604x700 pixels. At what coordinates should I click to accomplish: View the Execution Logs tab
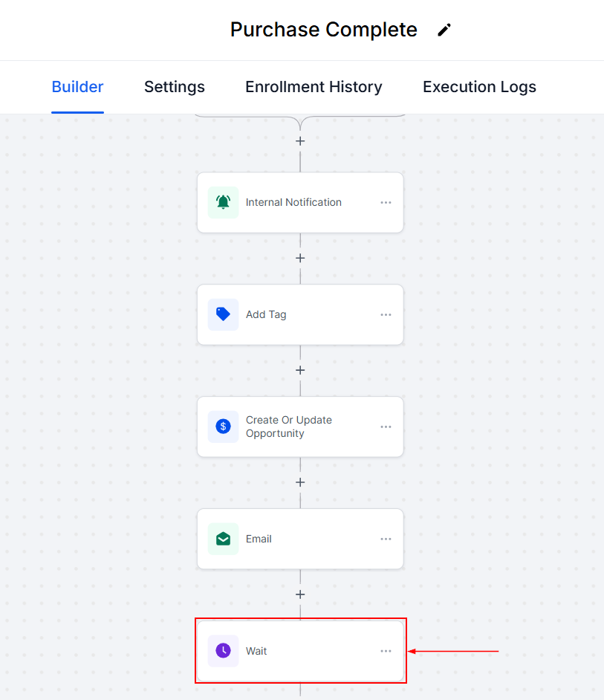tap(479, 87)
